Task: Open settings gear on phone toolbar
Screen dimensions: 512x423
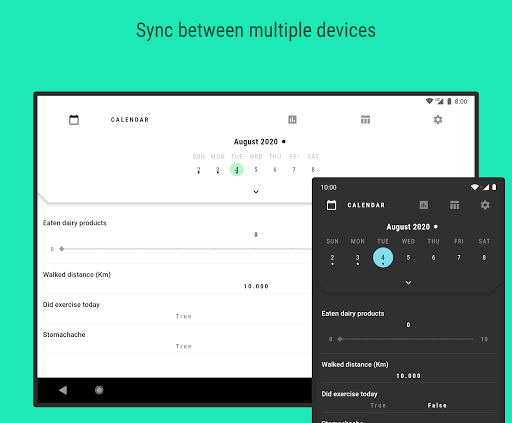Action: (485, 205)
